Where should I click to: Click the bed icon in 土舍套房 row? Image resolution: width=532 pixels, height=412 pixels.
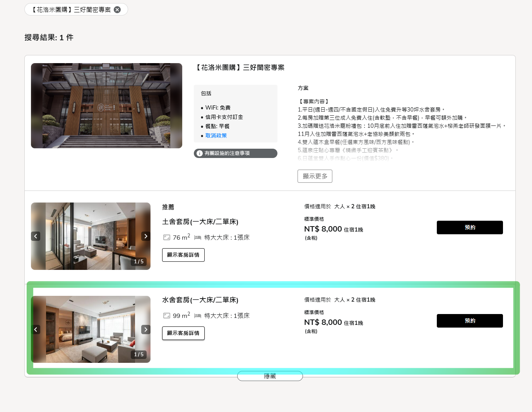(198, 237)
